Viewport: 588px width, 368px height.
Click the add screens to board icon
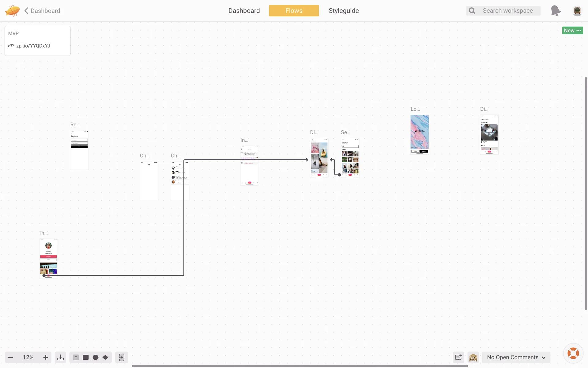(x=122, y=358)
